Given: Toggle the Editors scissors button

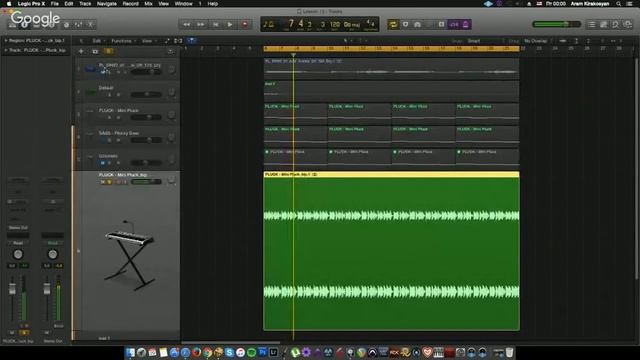Looking at the screenshot, I should [91, 25].
